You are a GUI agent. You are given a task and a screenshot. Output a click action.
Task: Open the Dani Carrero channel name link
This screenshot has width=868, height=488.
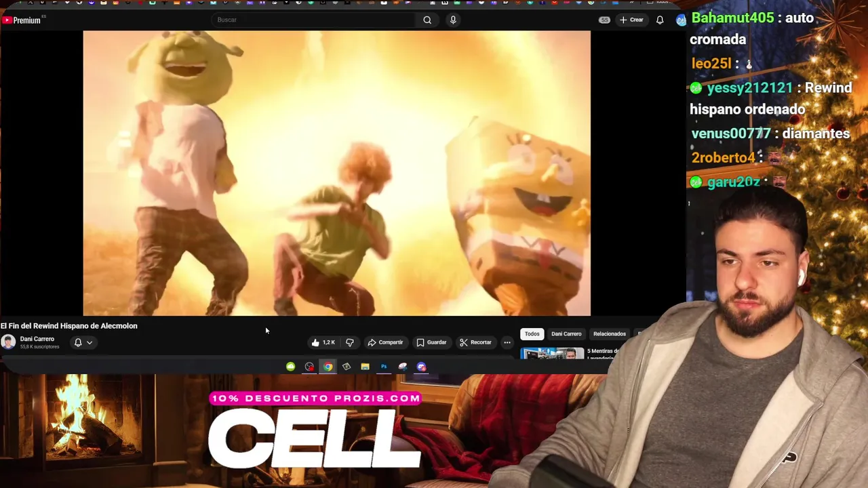click(37, 339)
